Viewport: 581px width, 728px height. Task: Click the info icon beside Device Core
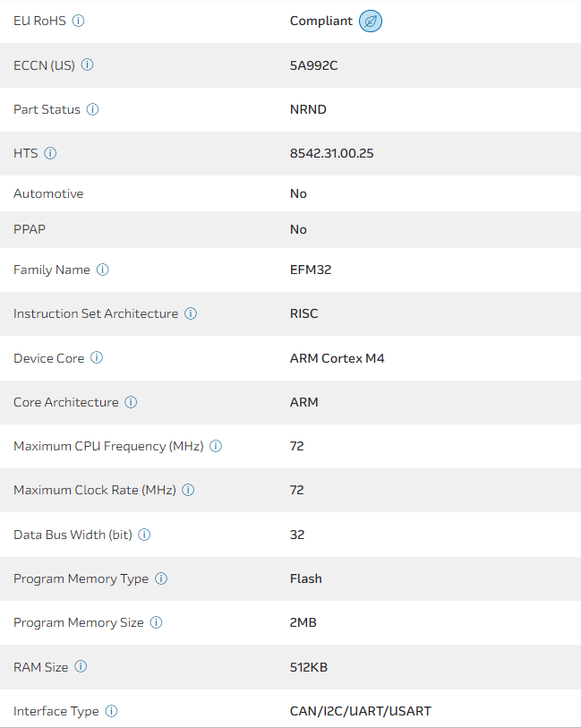tap(97, 358)
